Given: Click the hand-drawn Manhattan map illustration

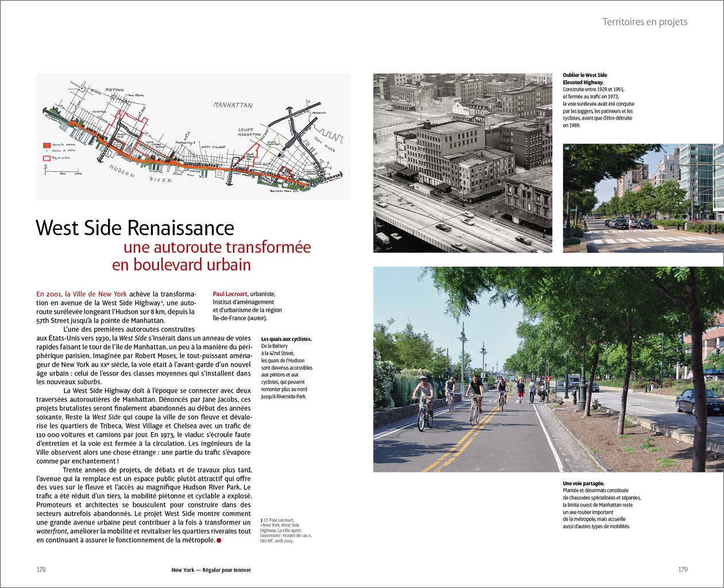Looking at the screenshot, I should tap(193, 137).
